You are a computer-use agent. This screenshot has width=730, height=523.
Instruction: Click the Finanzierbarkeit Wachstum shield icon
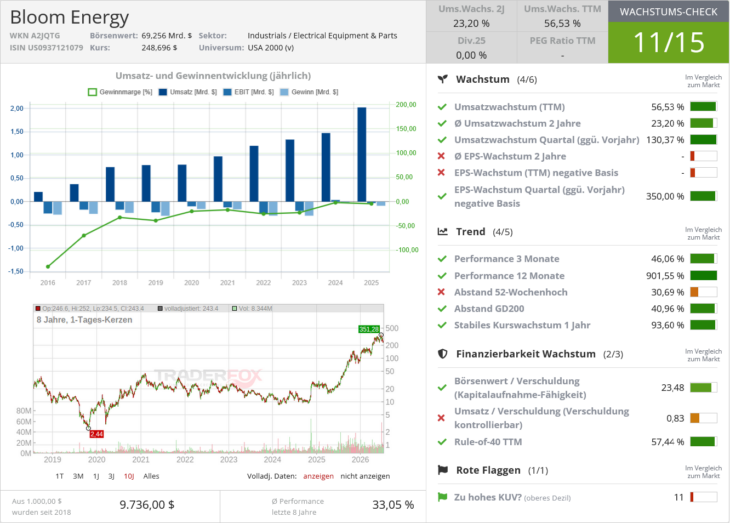point(442,354)
